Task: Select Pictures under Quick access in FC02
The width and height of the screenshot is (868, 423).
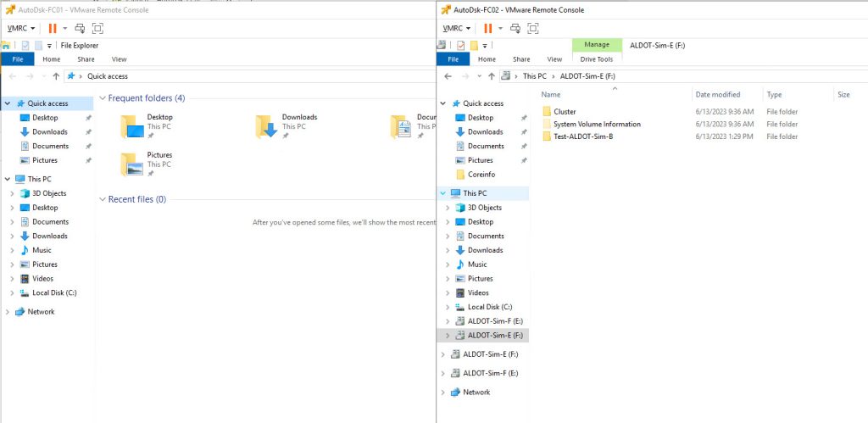Action: (x=480, y=160)
